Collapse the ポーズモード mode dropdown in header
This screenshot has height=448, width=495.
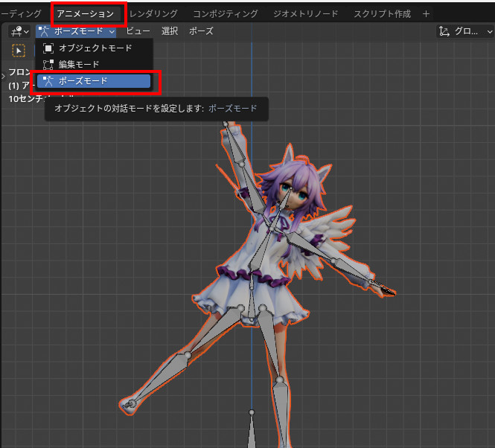coord(77,31)
